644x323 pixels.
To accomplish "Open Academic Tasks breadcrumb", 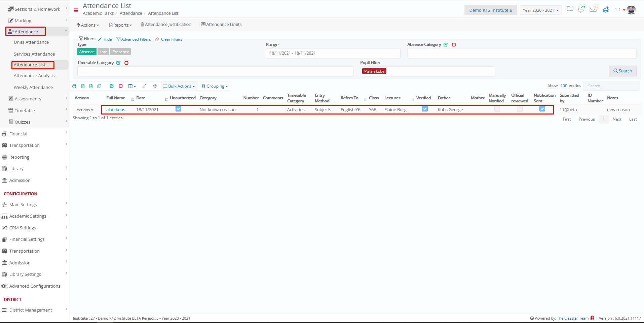I will (98, 13).
